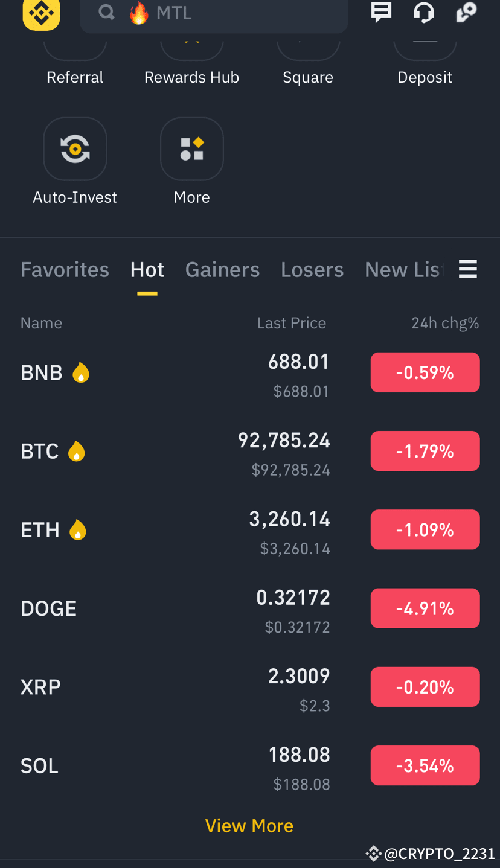This screenshot has height=868, width=500.
Task: Tap the Binance logo icon
Action: 41,12
